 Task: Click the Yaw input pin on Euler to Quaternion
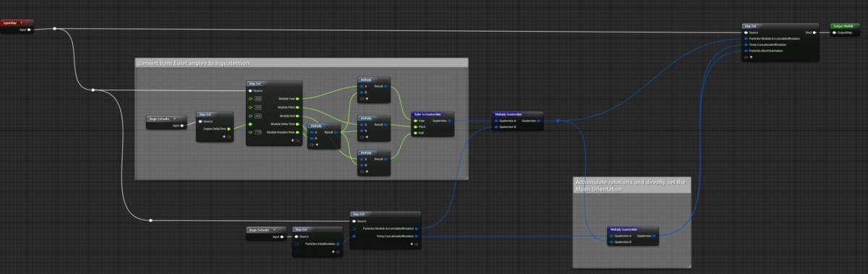coord(415,121)
